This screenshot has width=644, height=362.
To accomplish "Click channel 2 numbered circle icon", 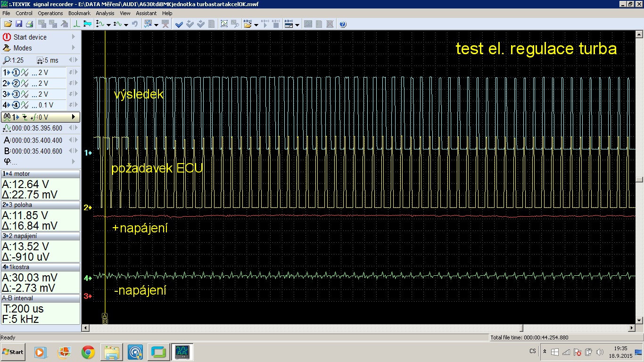I will click(x=16, y=83).
